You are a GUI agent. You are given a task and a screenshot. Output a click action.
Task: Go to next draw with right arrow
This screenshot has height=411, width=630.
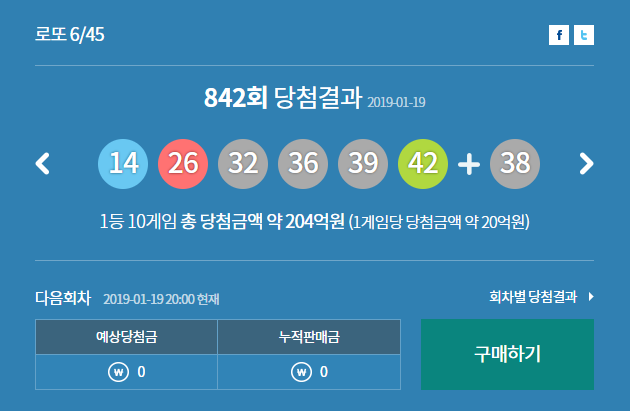coord(586,164)
